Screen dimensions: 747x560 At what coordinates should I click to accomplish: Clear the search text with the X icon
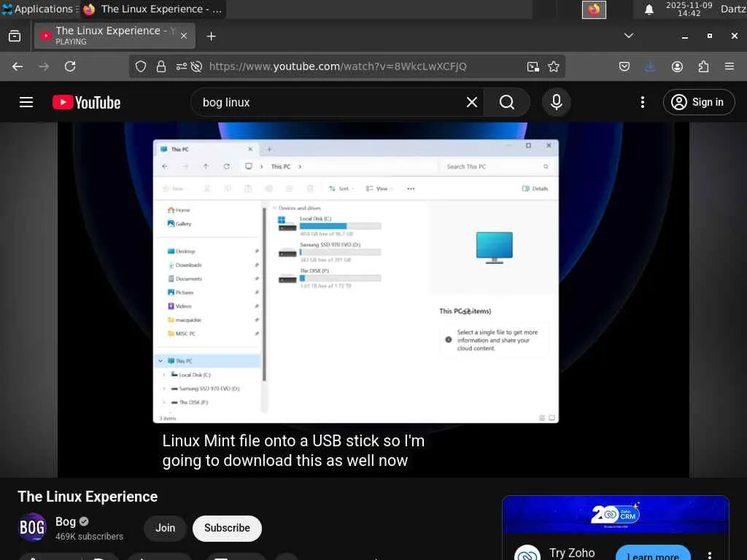tap(472, 102)
